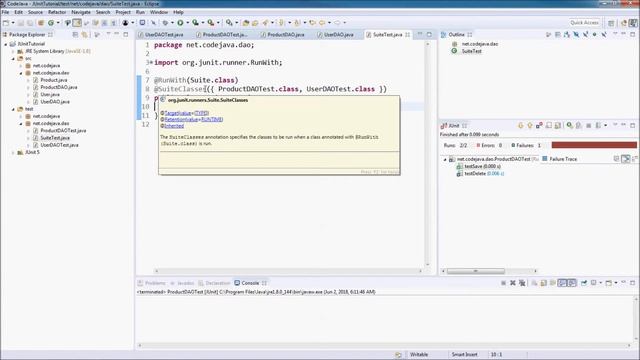Expand the JUnit 5 library node
This screenshot has width=640, height=360.
13,152
